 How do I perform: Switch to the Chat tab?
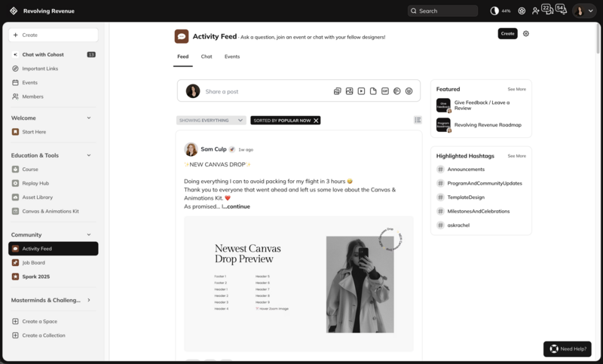coord(207,57)
